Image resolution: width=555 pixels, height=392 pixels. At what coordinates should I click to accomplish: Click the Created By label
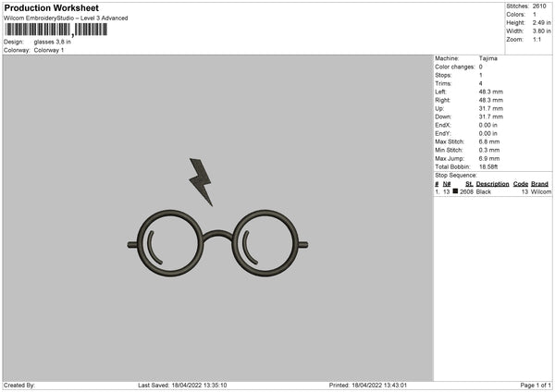(19, 386)
